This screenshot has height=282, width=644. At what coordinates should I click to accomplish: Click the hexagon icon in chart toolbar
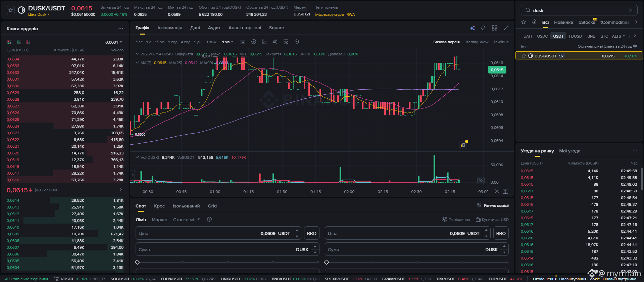(x=297, y=42)
